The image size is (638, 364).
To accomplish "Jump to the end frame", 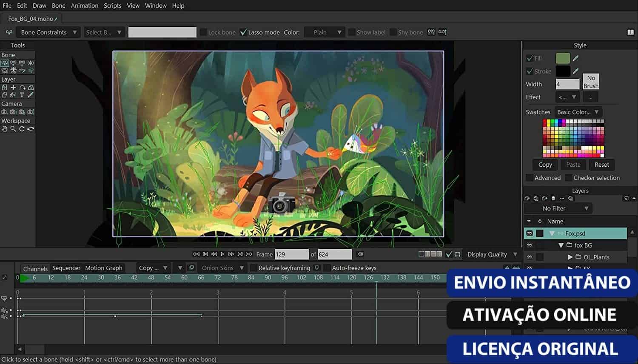I will (x=249, y=254).
